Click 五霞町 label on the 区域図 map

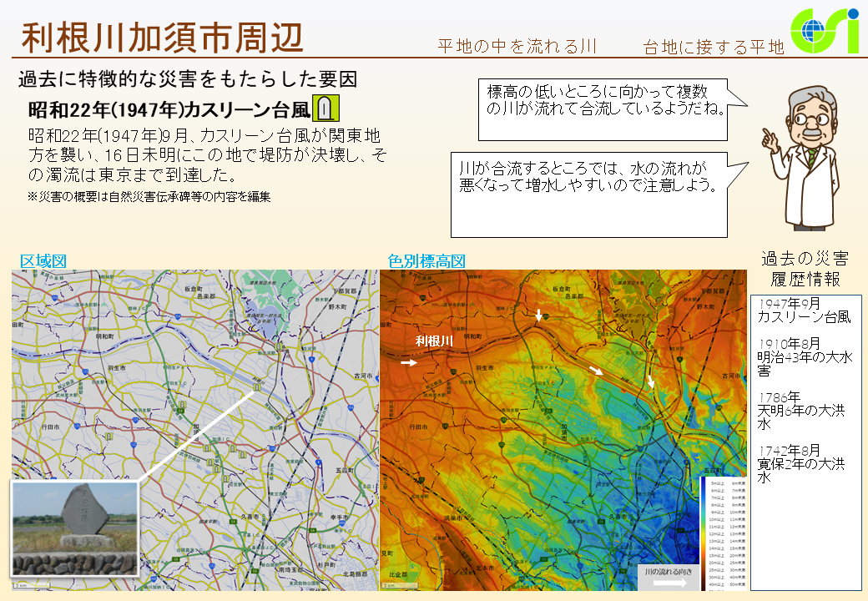tap(345, 470)
